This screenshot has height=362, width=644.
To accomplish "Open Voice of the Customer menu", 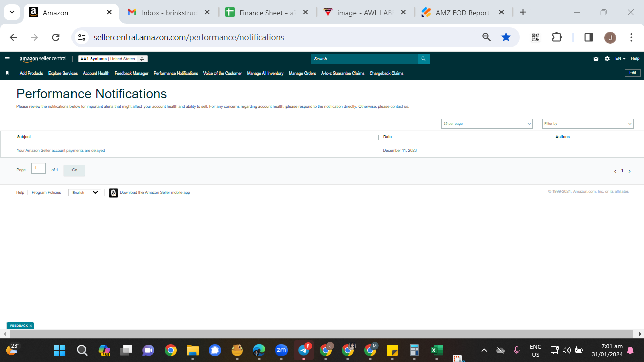I will pos(223,73).
